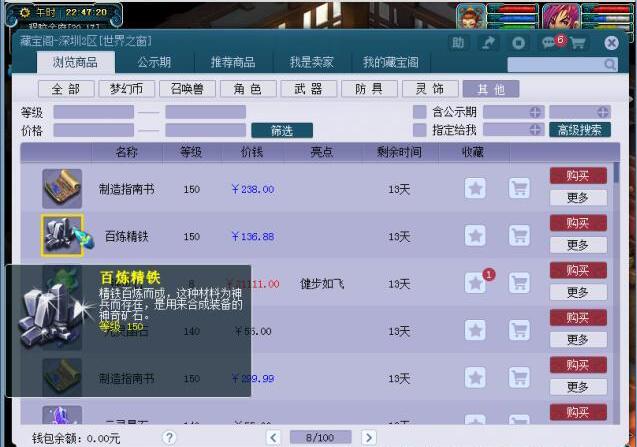Screen dimensions: 637x447
Task: Go to next page arrow
Action: pyautogui.click(x=368, y=438)
